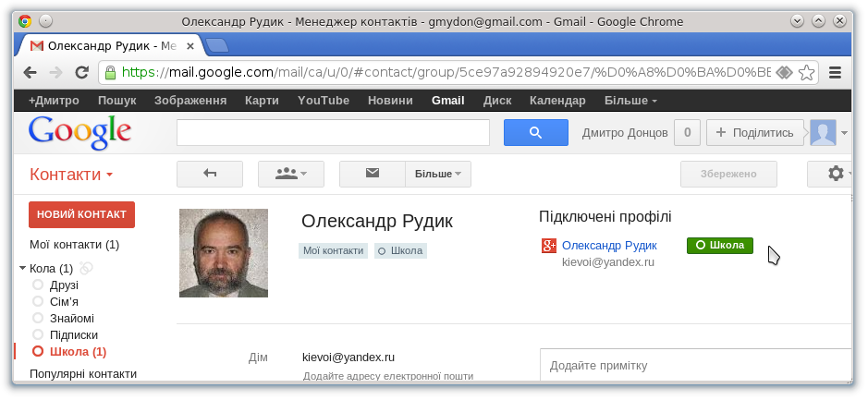Open account dropdown arrow beside avatar
The image size is (868, 400).
tap(844, 133)
